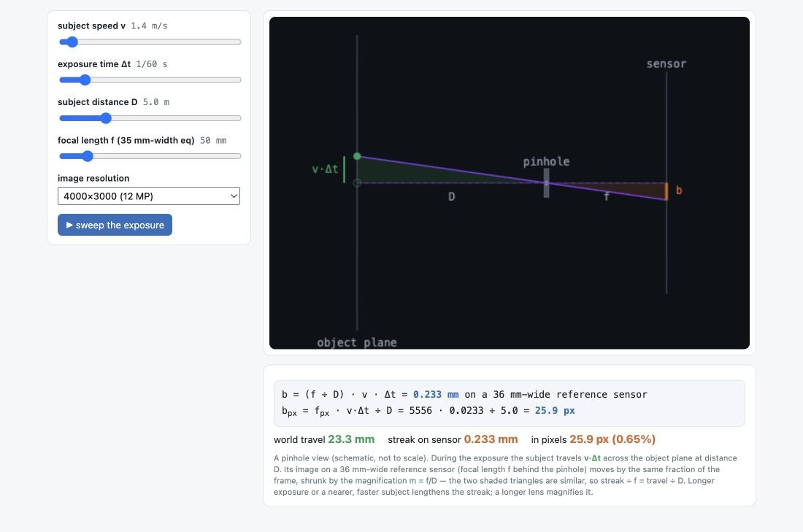803x532 pixels.
Task: Click the exposure time slider handle
Action: point(85,80)
